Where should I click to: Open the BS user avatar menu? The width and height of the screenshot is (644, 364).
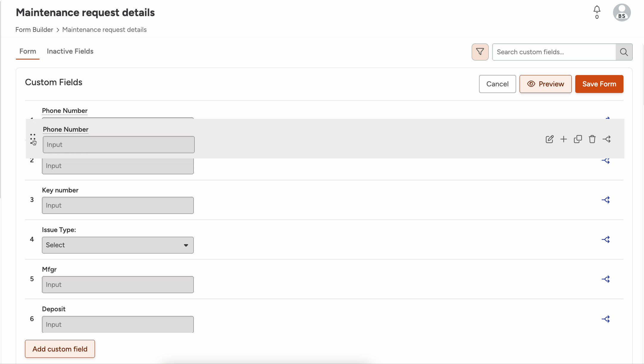(x=622, y=13)
